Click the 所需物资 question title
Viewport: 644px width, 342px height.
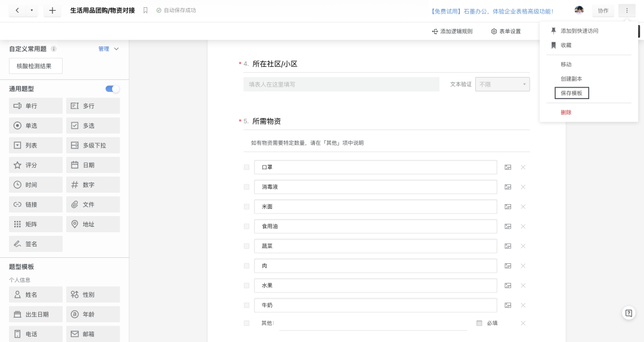click(267, 121)
